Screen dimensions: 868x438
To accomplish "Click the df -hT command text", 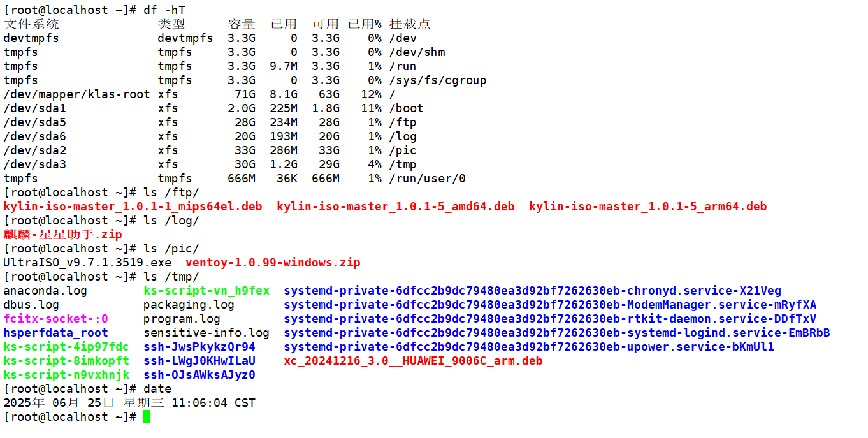I will (x=164, y=10).
